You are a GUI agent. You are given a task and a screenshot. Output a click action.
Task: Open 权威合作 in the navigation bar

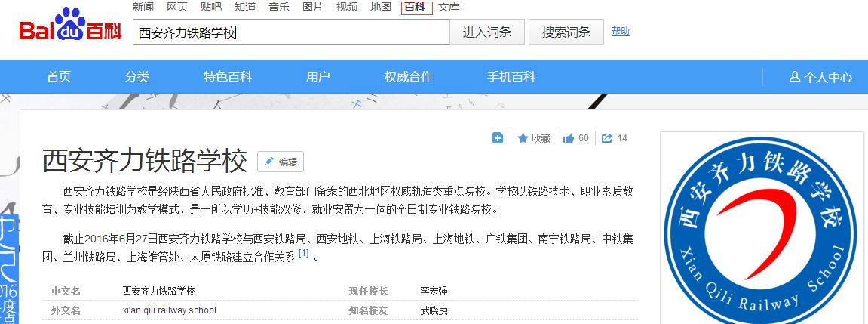click(409, 77)
